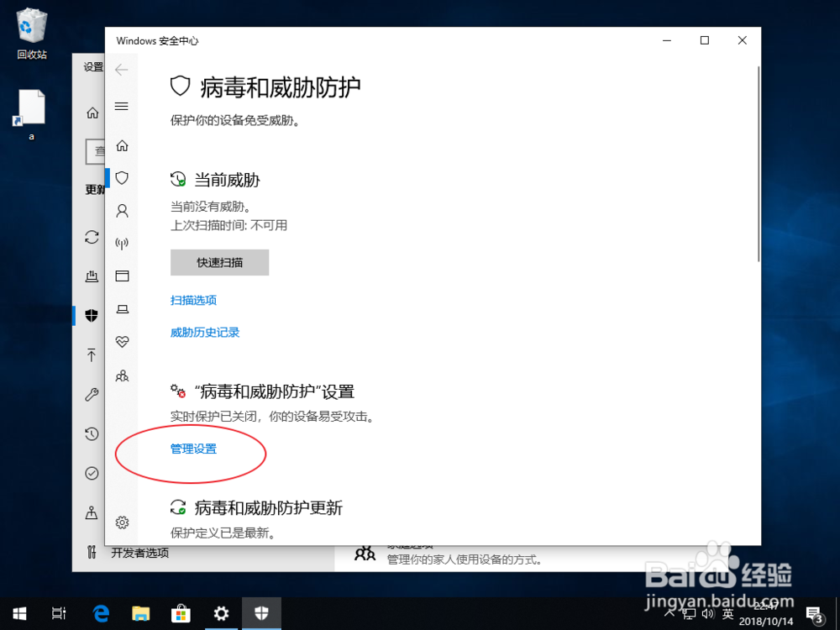Open the Home icon in Security Center sidebar
The width and height of the screenshot is (840, 630).
(122, 145)
